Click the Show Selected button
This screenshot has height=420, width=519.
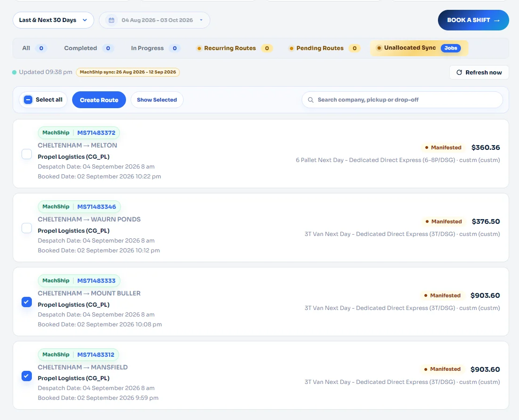click(157, 100)
